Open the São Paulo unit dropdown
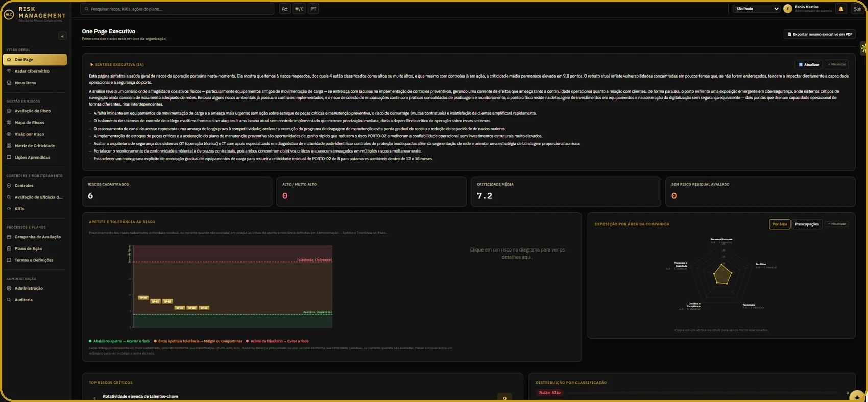The height and width of the screenshot is (402, 868). coord(756,9)
